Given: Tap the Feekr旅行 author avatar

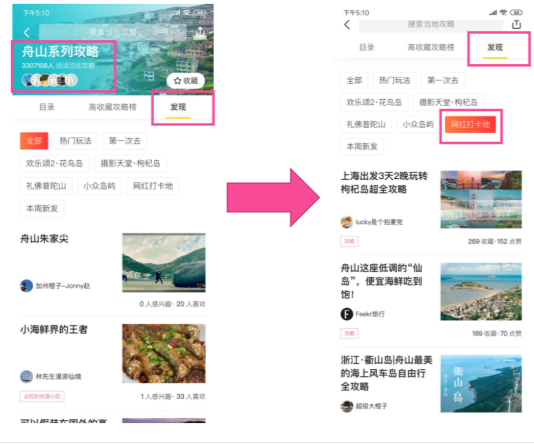Looking at the screenshot, I should [347, 314].
